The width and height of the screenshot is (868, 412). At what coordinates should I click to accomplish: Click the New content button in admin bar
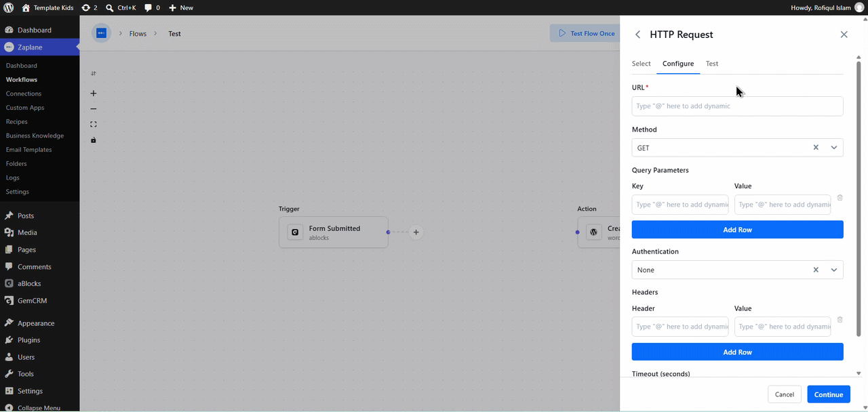(181, 7)
